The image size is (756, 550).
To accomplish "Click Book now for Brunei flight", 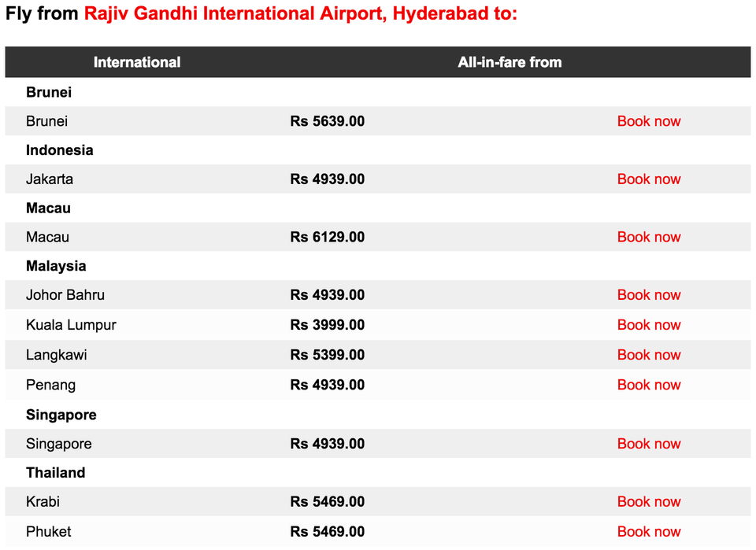I will pos(648,121).
